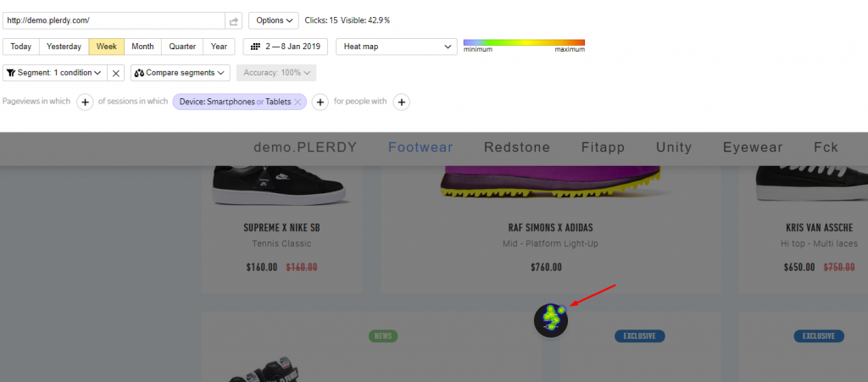
Task: Click the $760.00 price
Action: point(546,268)
